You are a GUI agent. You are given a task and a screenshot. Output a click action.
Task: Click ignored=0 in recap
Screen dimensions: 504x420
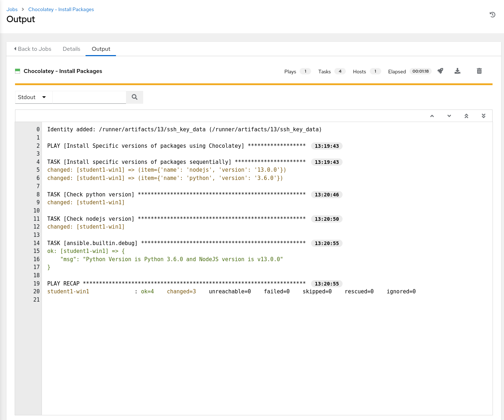point(401,292)
